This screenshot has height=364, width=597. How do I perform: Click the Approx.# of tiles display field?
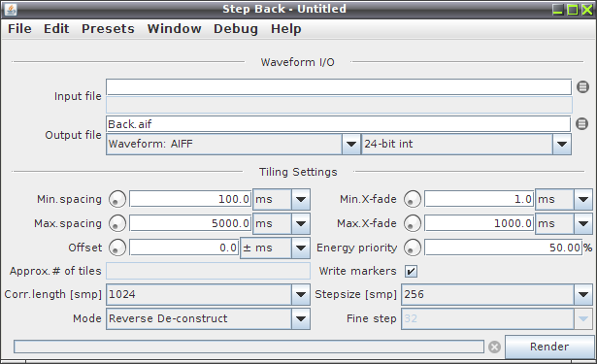209,271
